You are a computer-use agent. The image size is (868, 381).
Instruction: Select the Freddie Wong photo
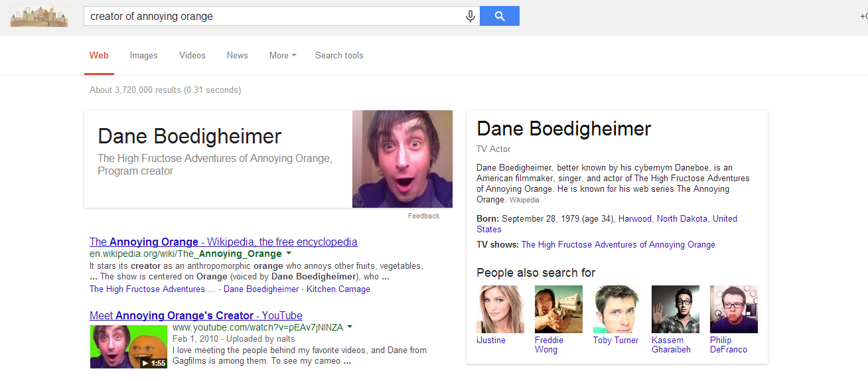[x=558, y=309]
